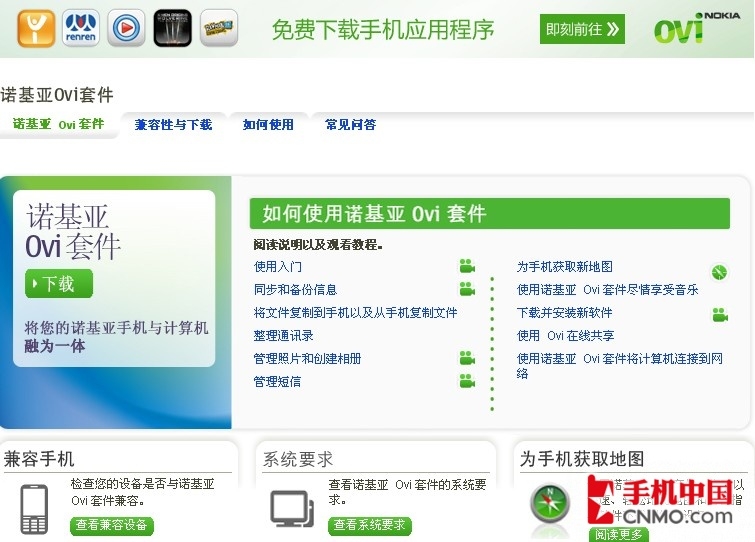The height and width of the screenshot is (542, 755).
Task: Click the 查看兼容设备 button
Action: click(112, 526)
